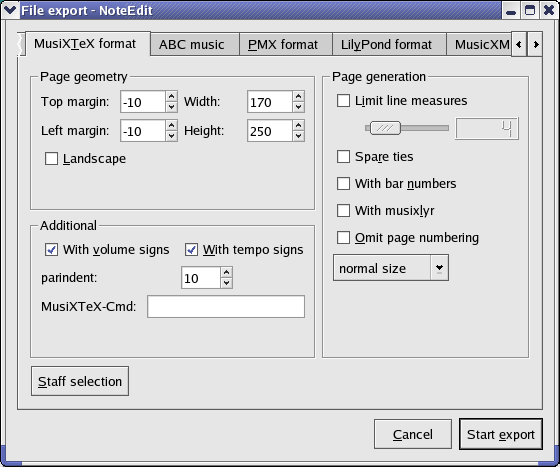Focus the Left margin input field

point(143,131)
